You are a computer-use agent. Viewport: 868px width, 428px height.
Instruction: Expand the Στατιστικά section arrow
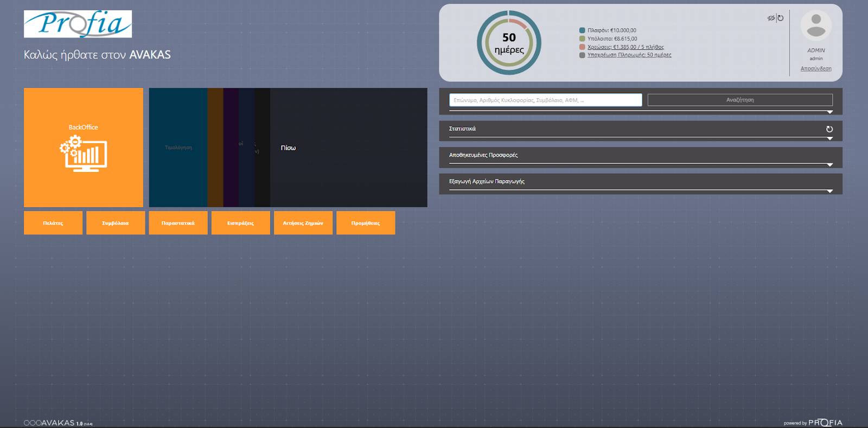[x=829, y=139]
